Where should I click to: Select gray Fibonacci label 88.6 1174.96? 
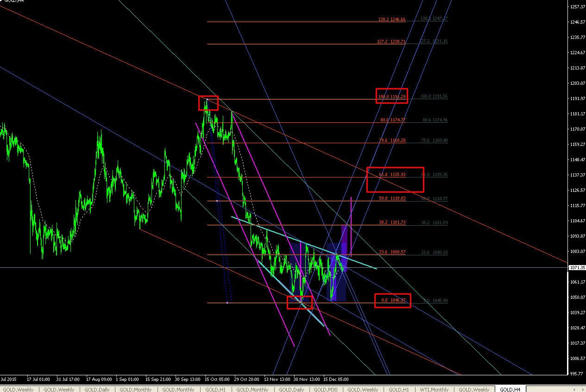click(x=435, y=120)
